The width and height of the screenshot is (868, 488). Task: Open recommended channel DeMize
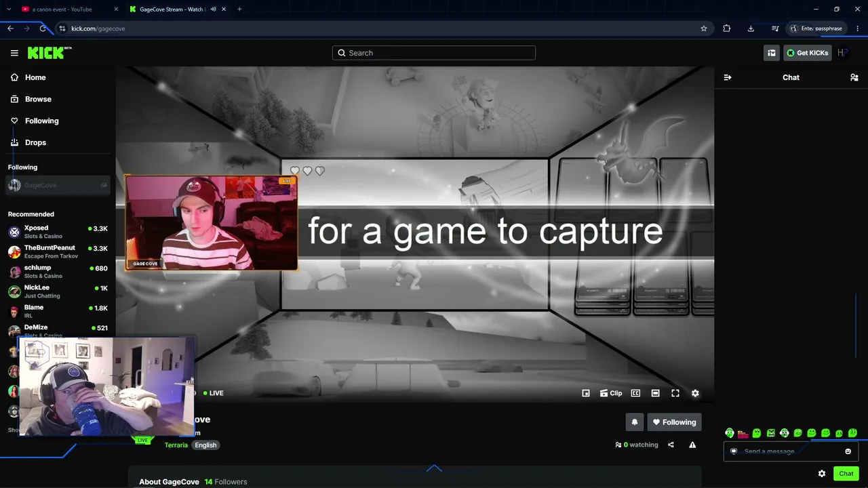click(x=58, y=330)
